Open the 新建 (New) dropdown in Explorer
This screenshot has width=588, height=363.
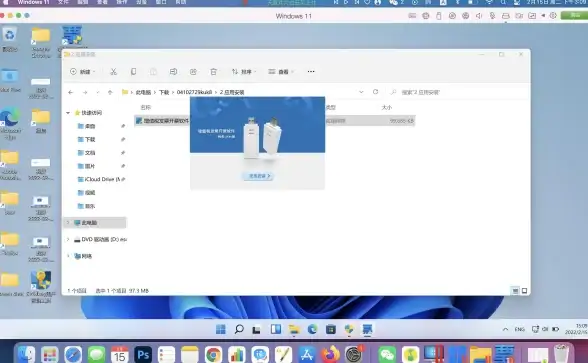click(83, 72)
